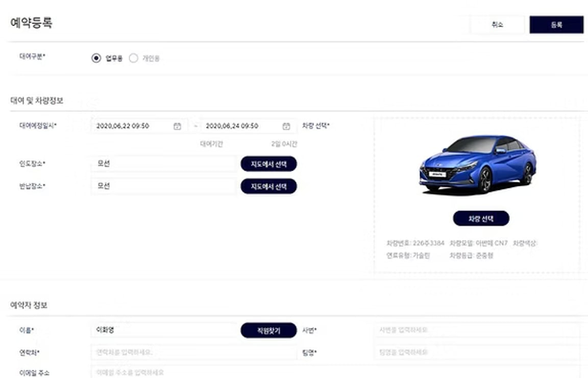Click the 차량 선택 vehicle selection button
Viewport: 588px width, 378px height.
pos(480,218)
